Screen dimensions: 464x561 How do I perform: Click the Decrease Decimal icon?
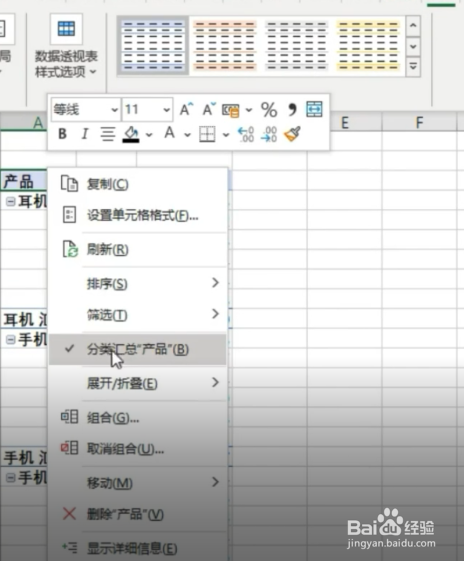point(269,135)
